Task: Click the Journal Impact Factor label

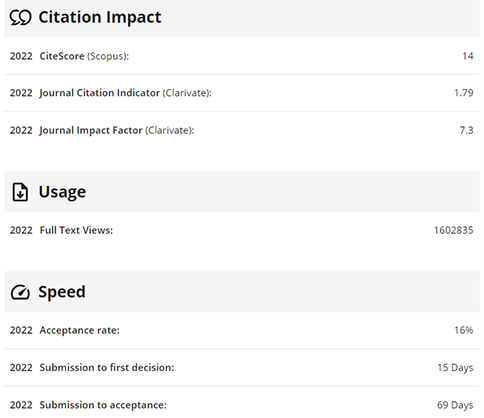Action: 117,130
